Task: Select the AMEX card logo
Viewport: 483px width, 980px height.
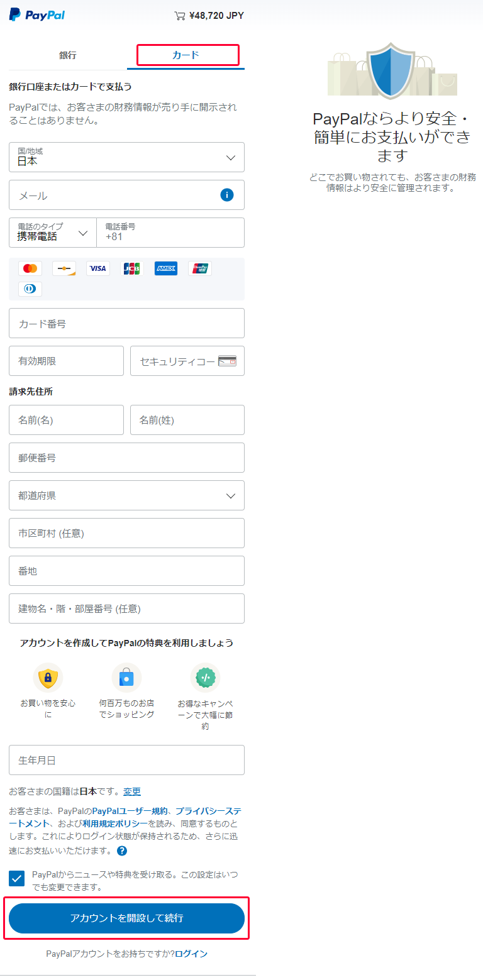Action: point(166,268)
